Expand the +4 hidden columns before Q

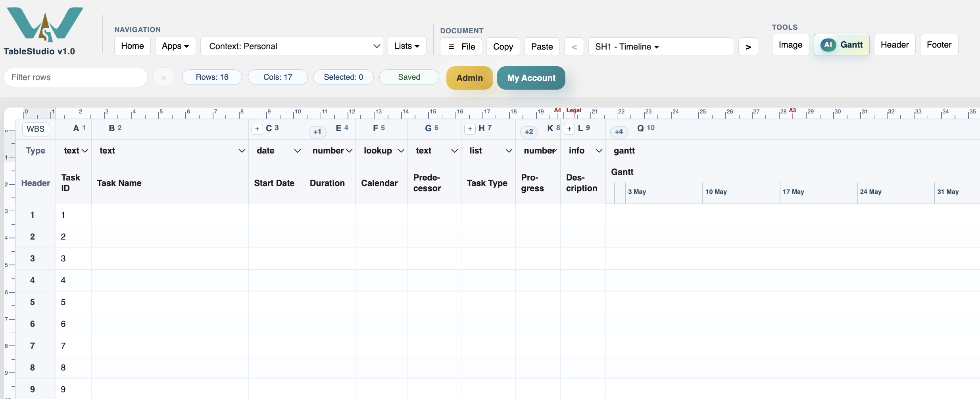pyautogui.click(x=619, y=132)
